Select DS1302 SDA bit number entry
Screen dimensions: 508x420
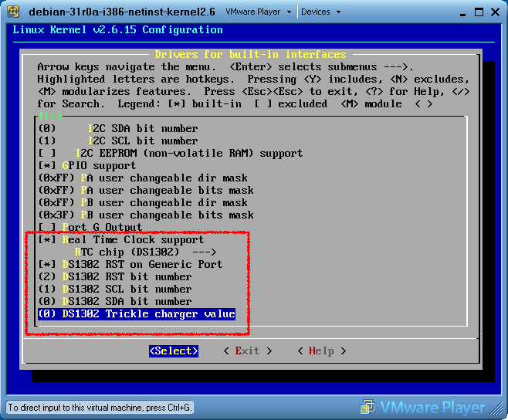tap(115, 301)
